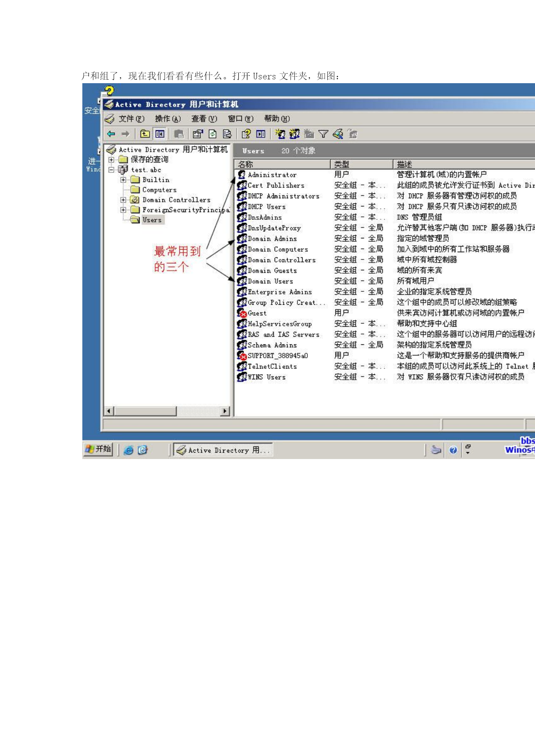This screenshot has width=535, height=756.
Task: Select the Users folder in tree
Action: pyautogui.click(x=147, y=220)
